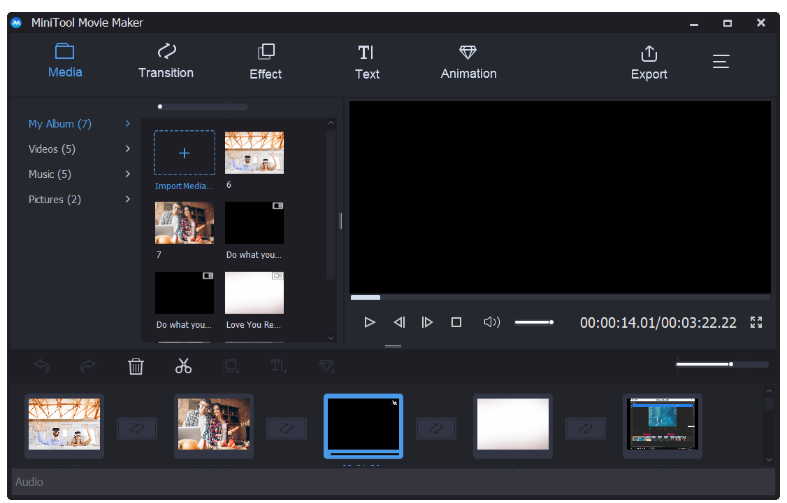Click the Play button in preview
This screenshot has width=787, height=503.
369,322
